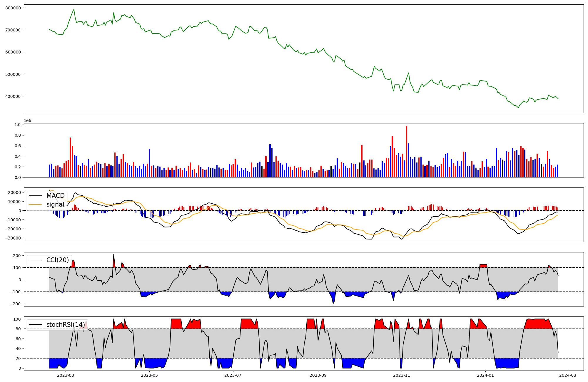Click the 2023-05 date tick label

[x=149, y=375]
